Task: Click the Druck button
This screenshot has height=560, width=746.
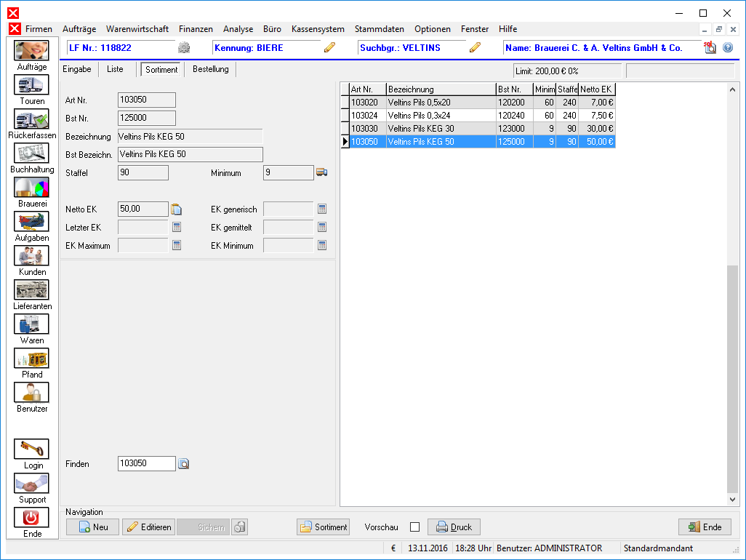Action: 454,527
